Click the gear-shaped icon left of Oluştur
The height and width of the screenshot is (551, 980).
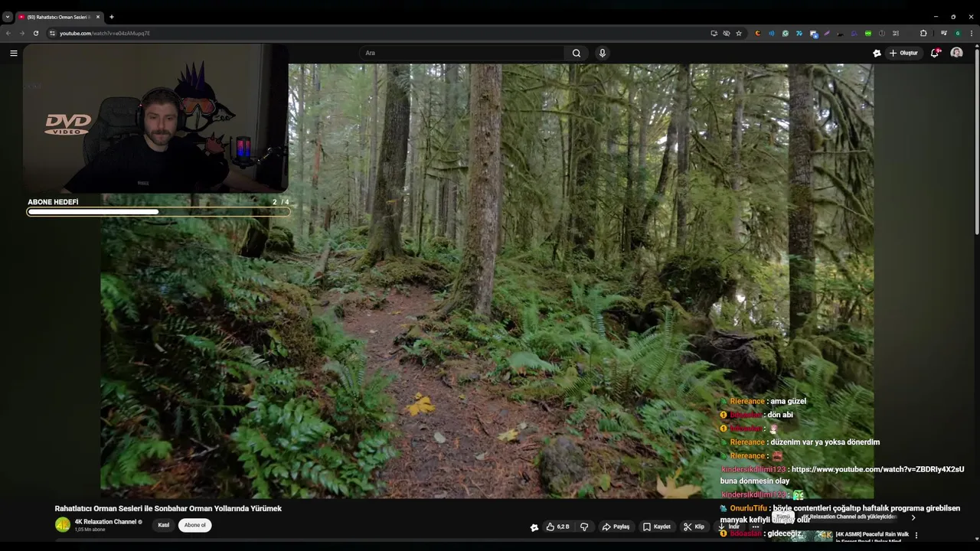click(x=877, y=53)
